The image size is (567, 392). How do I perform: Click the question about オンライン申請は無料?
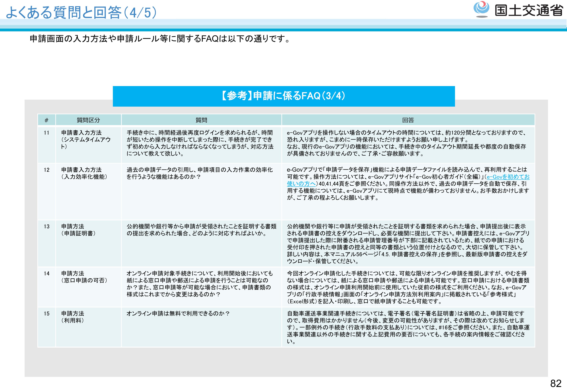[x=178, y=314]
